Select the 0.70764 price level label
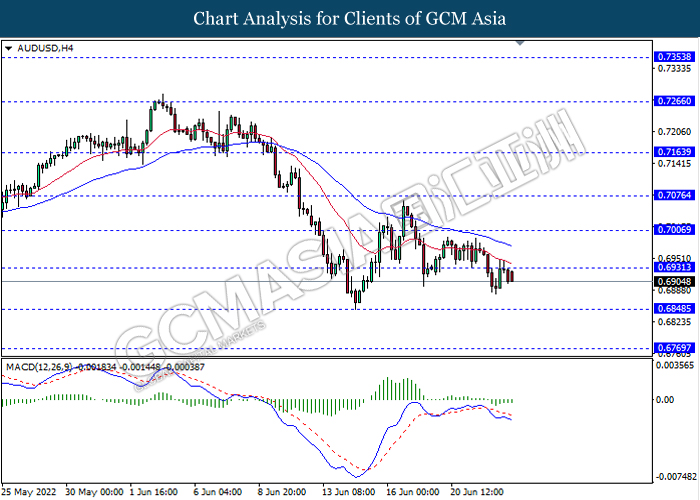Screen dimensions: 700x500 pyautogui.click(x=674, y=195)
